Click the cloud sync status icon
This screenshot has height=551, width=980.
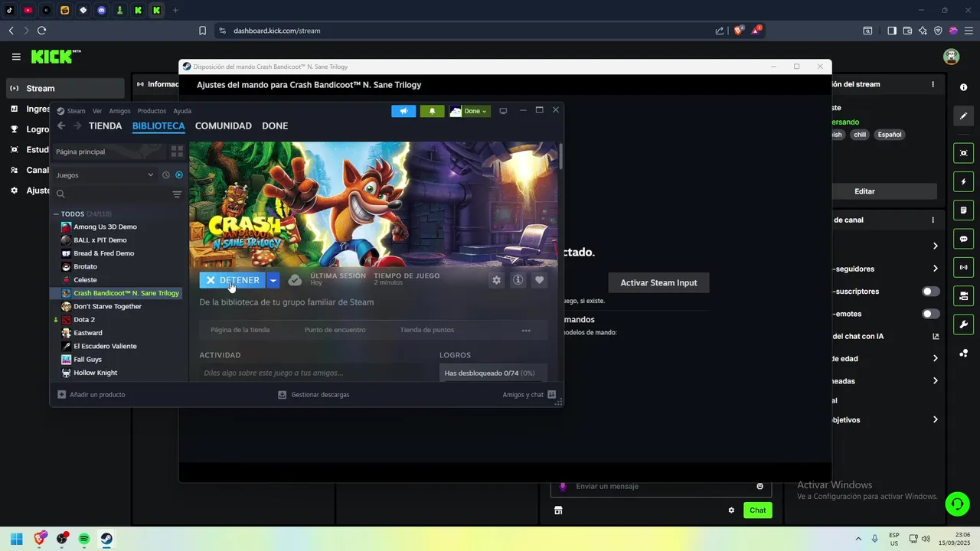[295, 280]
